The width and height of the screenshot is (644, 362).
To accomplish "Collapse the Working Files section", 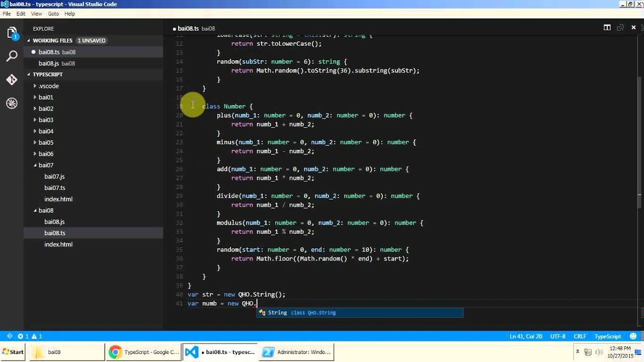I will coord(29,40).
